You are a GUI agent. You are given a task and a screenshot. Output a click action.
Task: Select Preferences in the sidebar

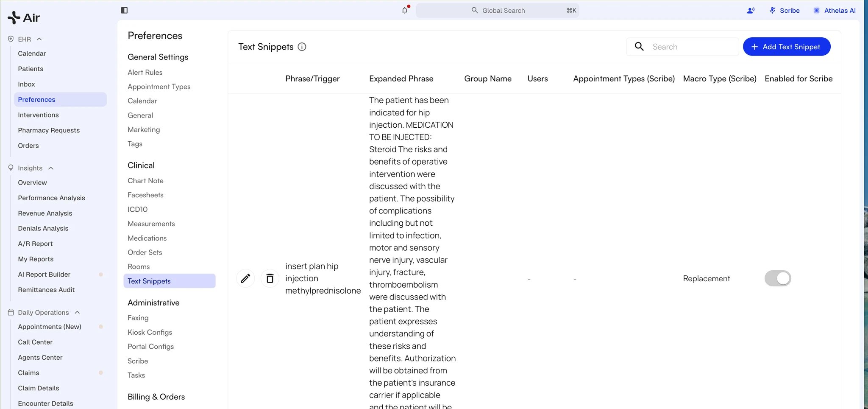coord(60,99)
